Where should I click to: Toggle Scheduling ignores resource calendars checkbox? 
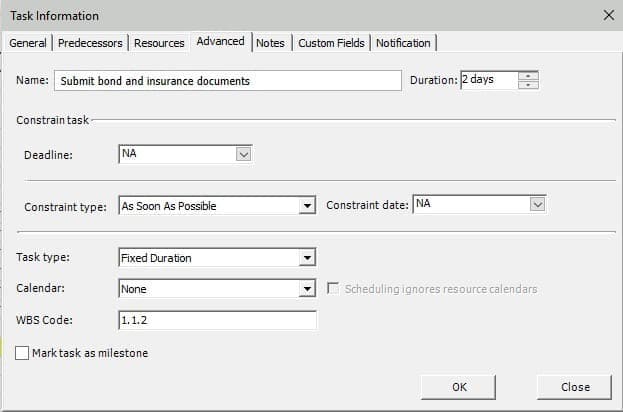pos(333,288)
